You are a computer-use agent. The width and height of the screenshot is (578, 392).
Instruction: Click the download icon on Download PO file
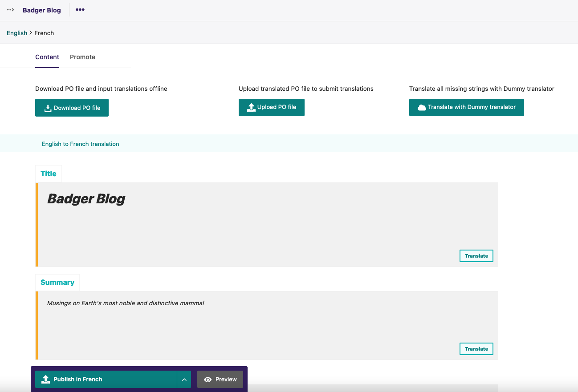coord(48,107)
